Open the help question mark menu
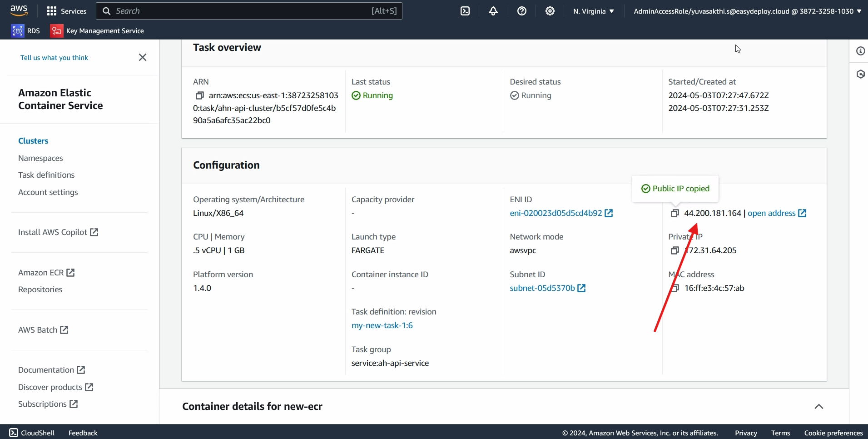Screen dimensions: 868x439 click(x=522, y=11)
